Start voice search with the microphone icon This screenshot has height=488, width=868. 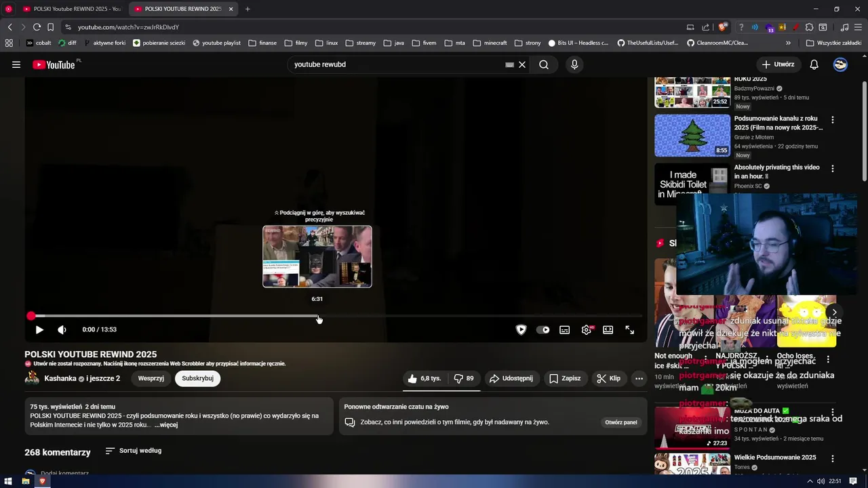coord(574,64)
